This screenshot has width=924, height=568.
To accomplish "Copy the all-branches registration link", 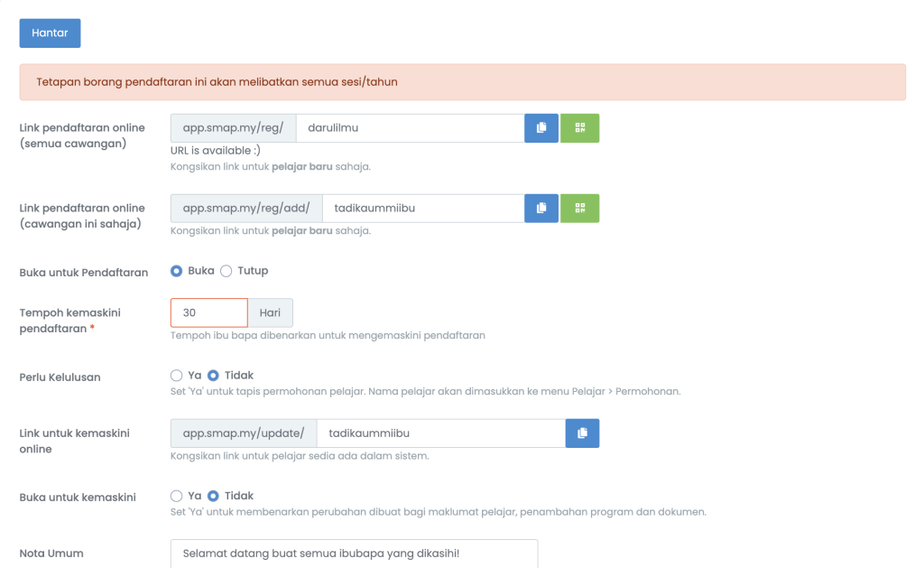I will [x=541, y=128].
